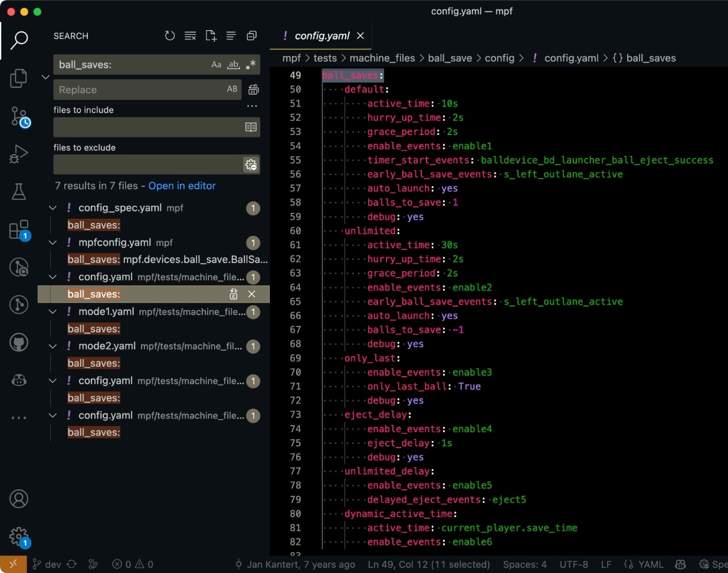
Task: Collapse the config_spec.yaml result group
Action: point(53,208)
